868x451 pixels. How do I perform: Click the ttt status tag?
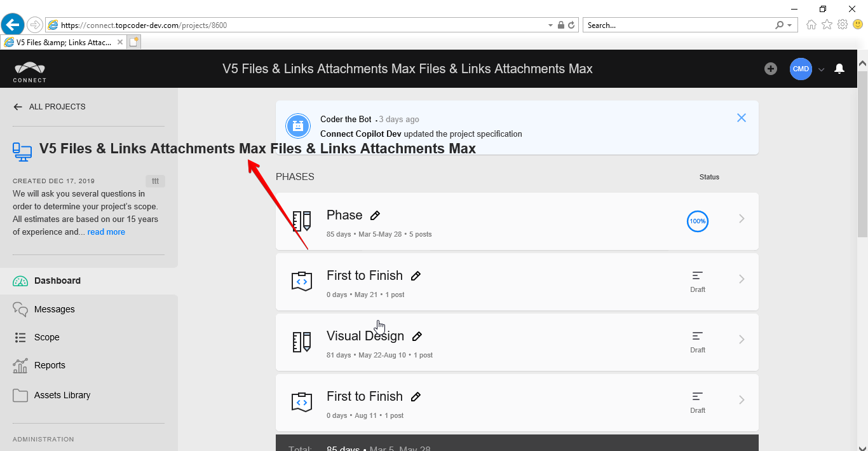tap(155, 181)
